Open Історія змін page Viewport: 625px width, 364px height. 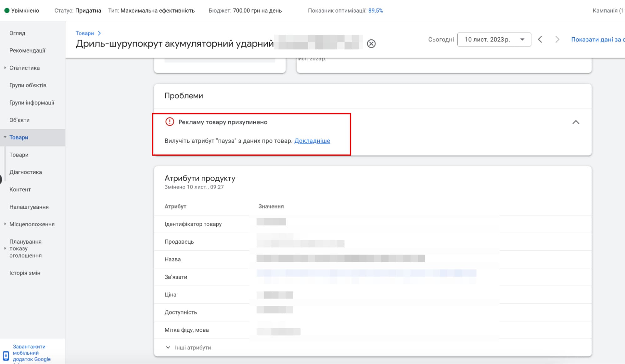[x=25, y=273]
